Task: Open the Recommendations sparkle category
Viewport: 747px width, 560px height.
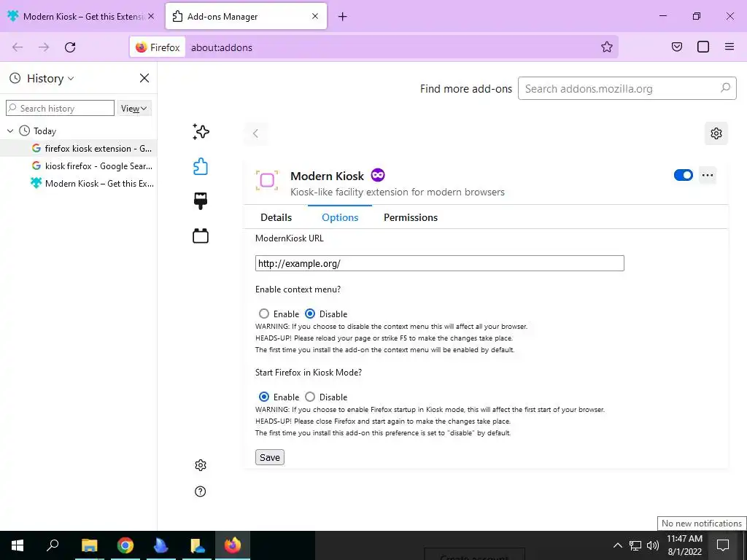Action: coord(201,132)
